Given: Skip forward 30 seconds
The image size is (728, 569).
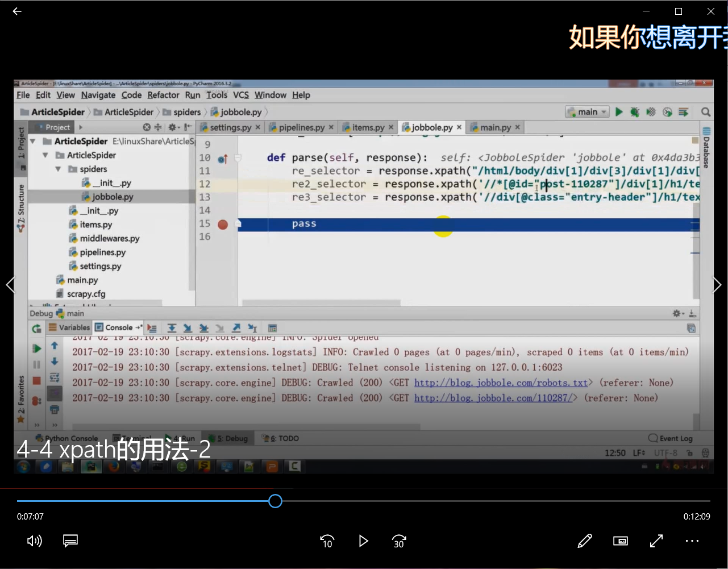Looking at the screenshot, I should point(400,541).
